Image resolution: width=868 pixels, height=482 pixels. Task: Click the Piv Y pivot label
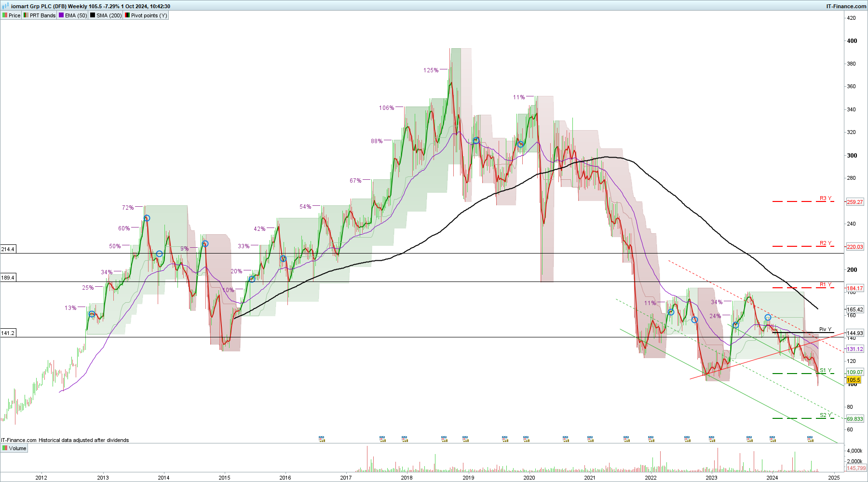(x=826, y=330)
